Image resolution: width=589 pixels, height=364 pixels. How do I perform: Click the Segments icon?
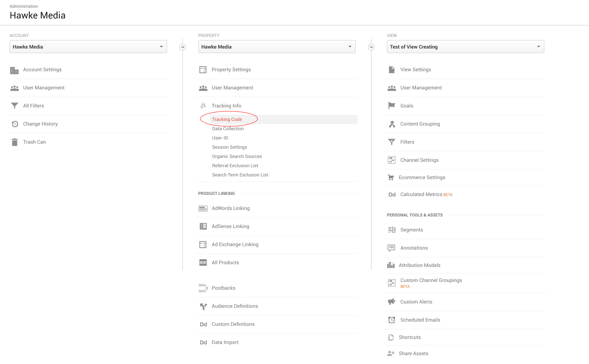pos(392,230)
